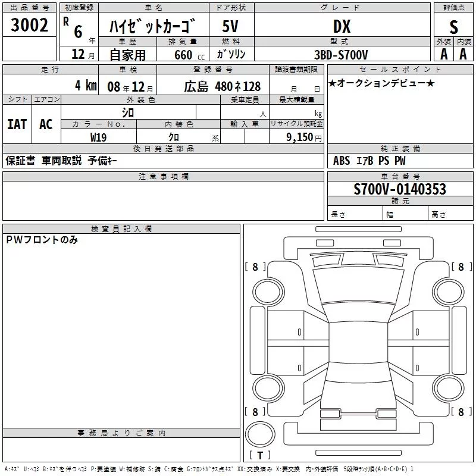Click the 事務局よりご案内 header
The width and height of the screenshot is (476, 476).
click(x=121, y=433)
